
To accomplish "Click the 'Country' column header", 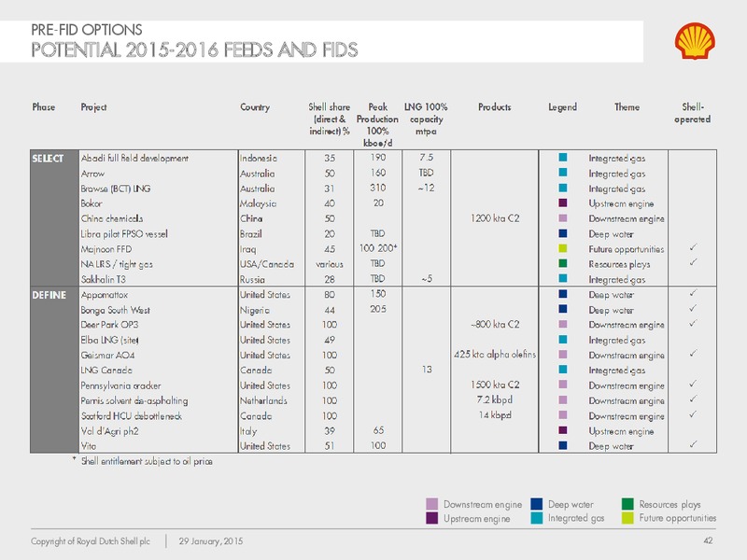I will tap(255, 106).
